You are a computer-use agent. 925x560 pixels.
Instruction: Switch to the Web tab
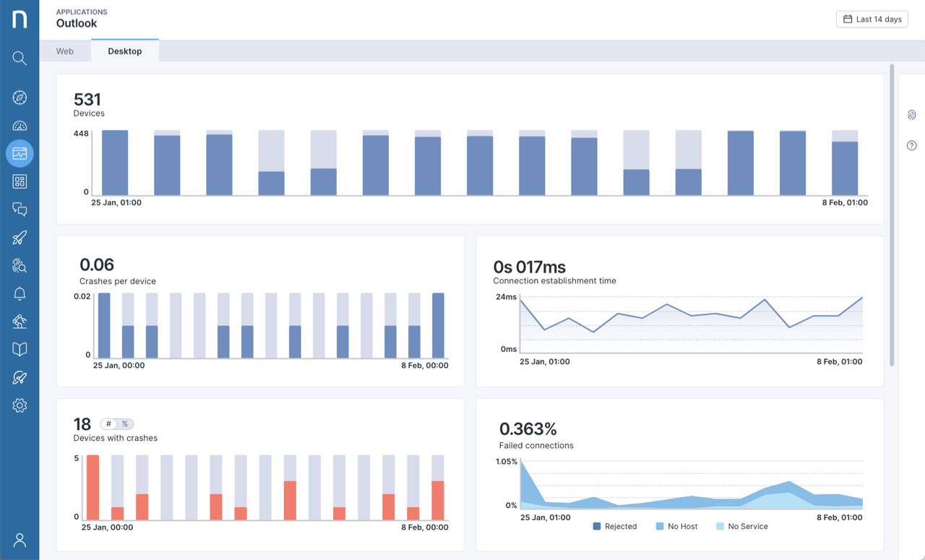64,51
